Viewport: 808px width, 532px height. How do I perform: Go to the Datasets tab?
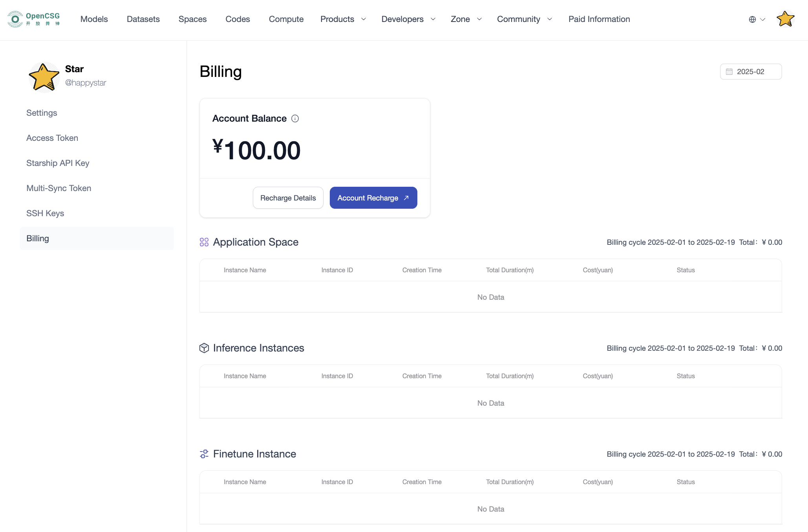click(143, 19)
